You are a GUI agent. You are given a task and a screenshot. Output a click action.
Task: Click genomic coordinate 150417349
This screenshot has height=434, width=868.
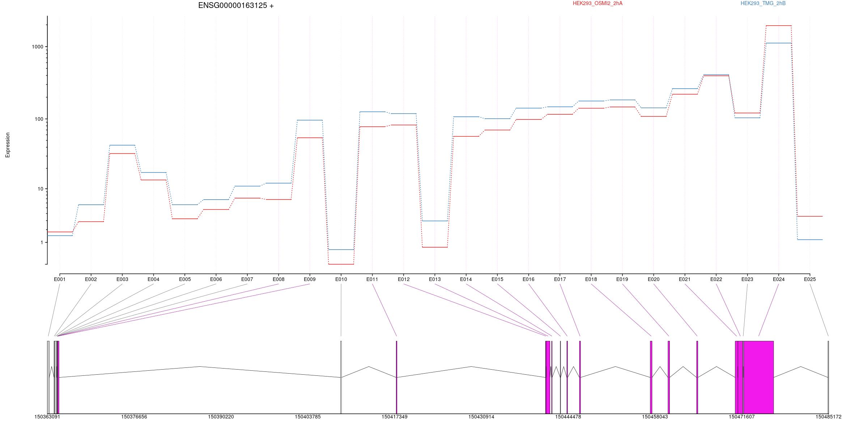click(395, 417)
